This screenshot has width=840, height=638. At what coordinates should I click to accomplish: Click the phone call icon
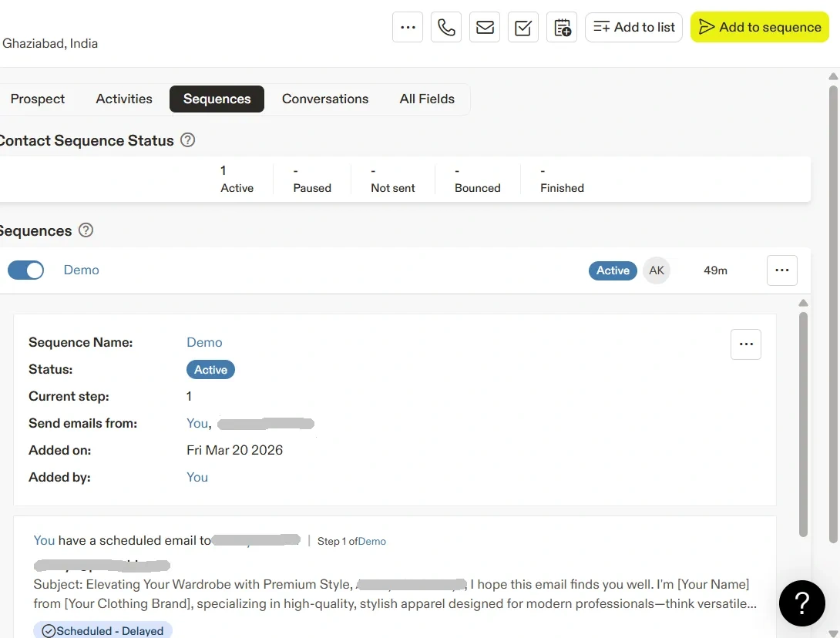click(x=446, y=27)
